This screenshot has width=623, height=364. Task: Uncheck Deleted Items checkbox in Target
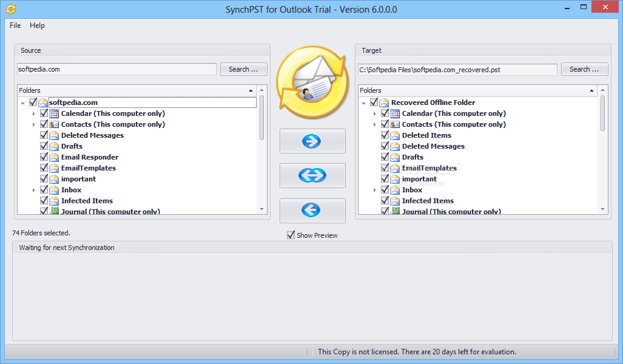point(385,135)
